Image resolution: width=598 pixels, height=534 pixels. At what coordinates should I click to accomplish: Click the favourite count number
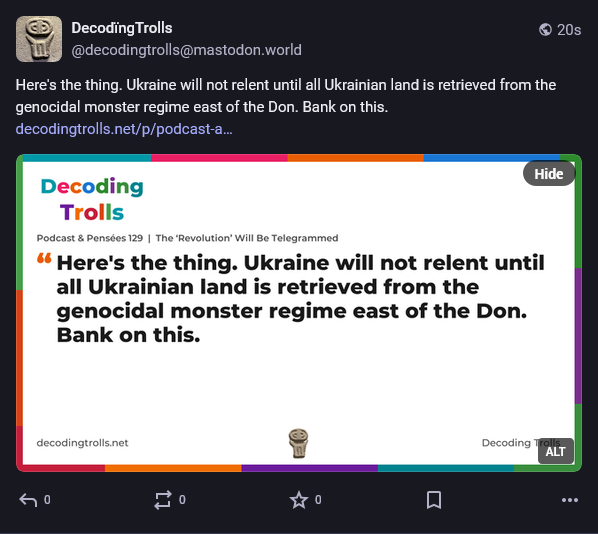(318, 500)
